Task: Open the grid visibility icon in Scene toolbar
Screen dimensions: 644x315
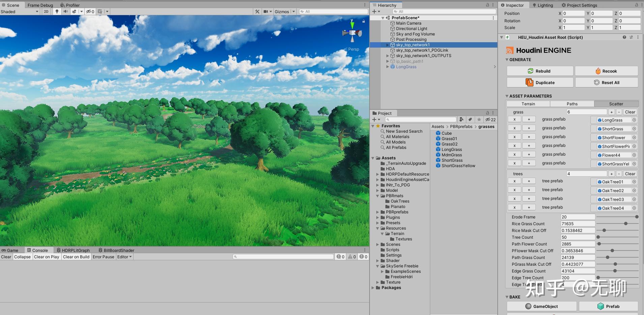Action: (x=99, y=11)
